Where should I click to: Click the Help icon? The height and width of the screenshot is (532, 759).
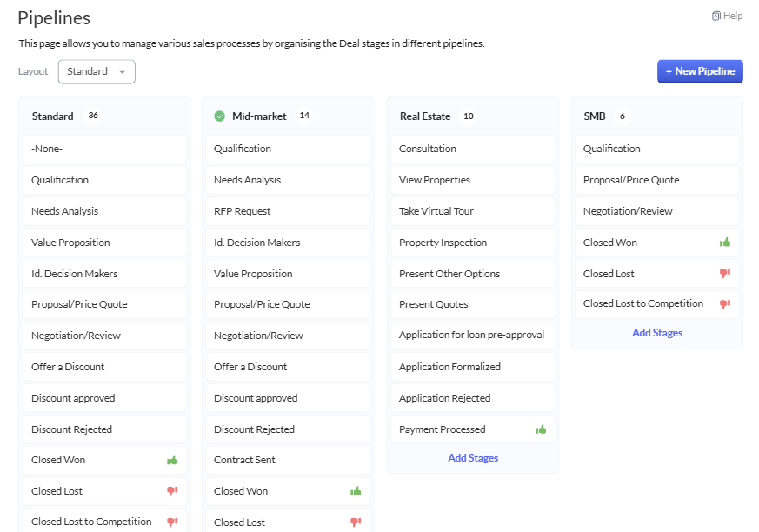pos(716,16)
